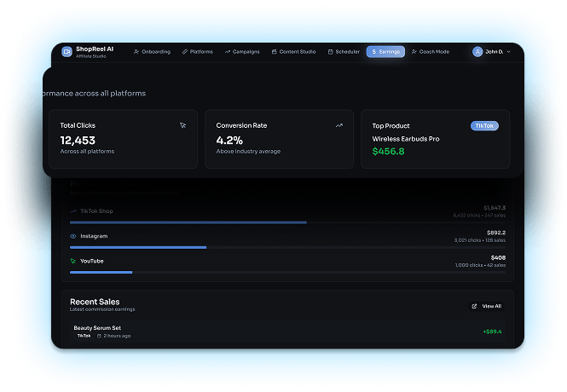Viewport: 567px width, 392px height.
Task: Click the Recent Sales heading
Action: (x=95, y=302)
